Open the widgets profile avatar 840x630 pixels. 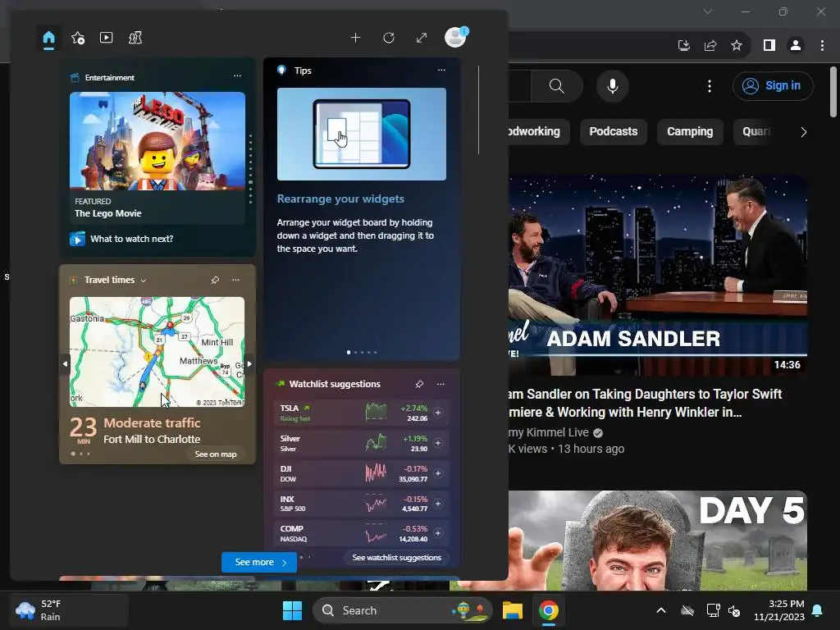click(x=455, y=38)
